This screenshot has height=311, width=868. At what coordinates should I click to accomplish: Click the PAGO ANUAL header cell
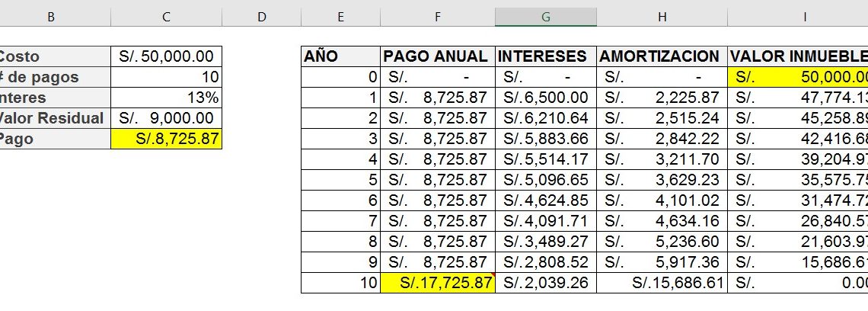point(437,56)
